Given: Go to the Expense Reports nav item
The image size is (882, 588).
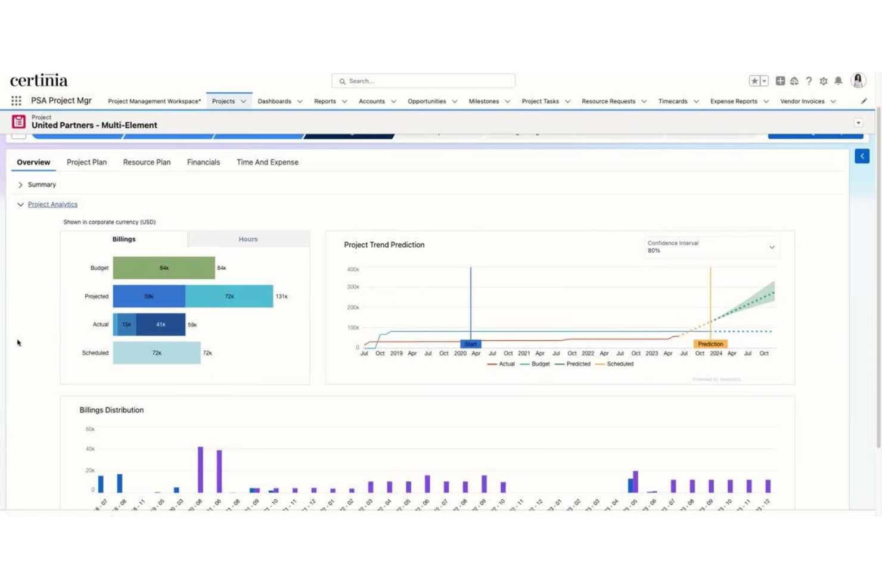Looking at the screenshot, I should [x=734, y=101].
